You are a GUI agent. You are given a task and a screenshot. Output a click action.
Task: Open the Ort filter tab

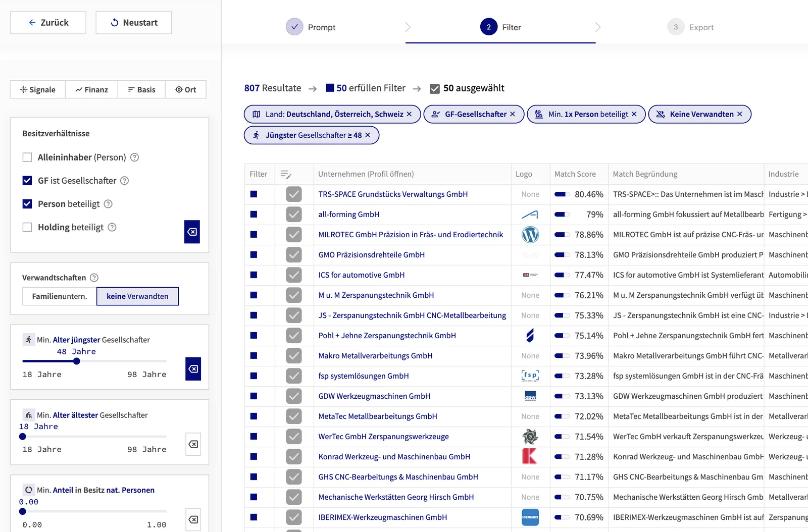coord(186,89)
